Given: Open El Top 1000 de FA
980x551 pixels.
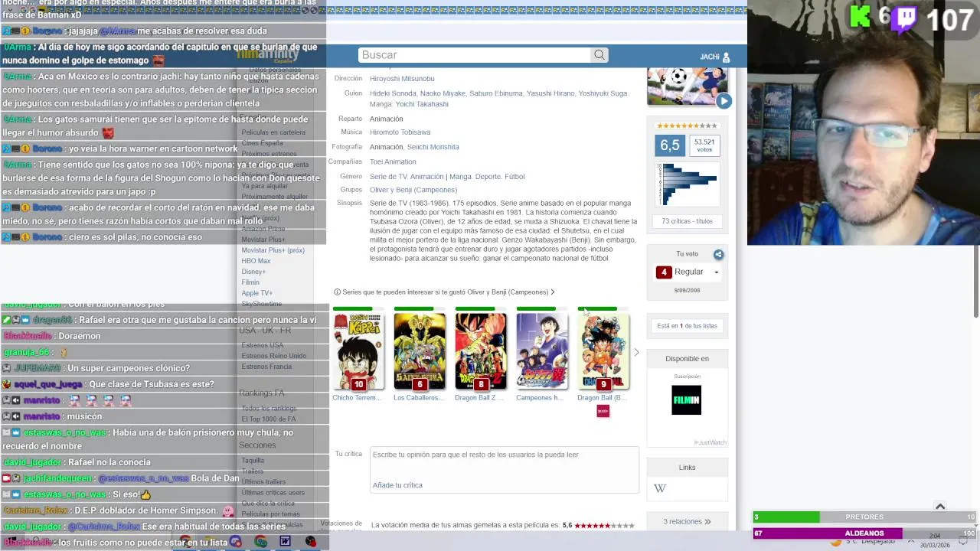Looking at the screenshot, I should (268, 419).
